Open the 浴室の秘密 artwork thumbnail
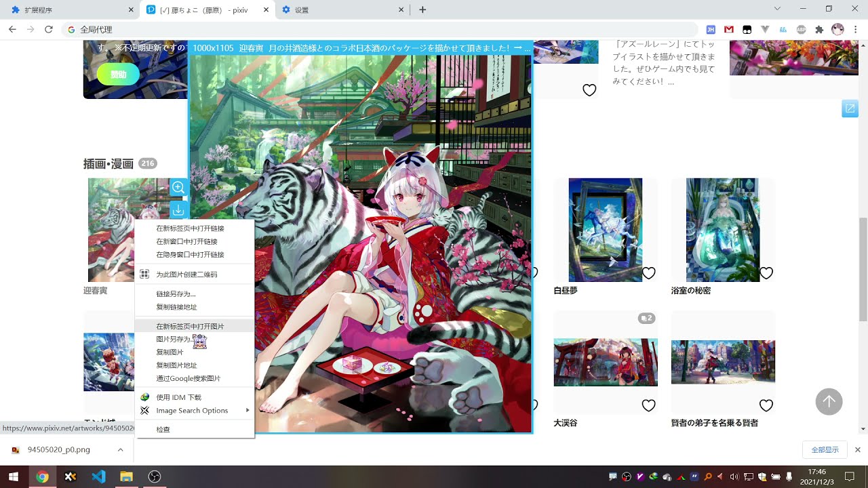Screen dimensions: 868x488 pyautogui.click(x=723, y=230)
